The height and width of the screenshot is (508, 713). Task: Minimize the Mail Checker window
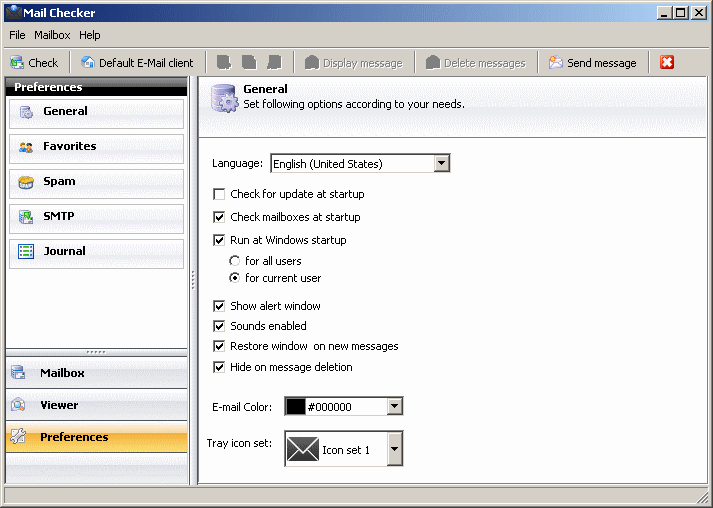tap(664, 13)
